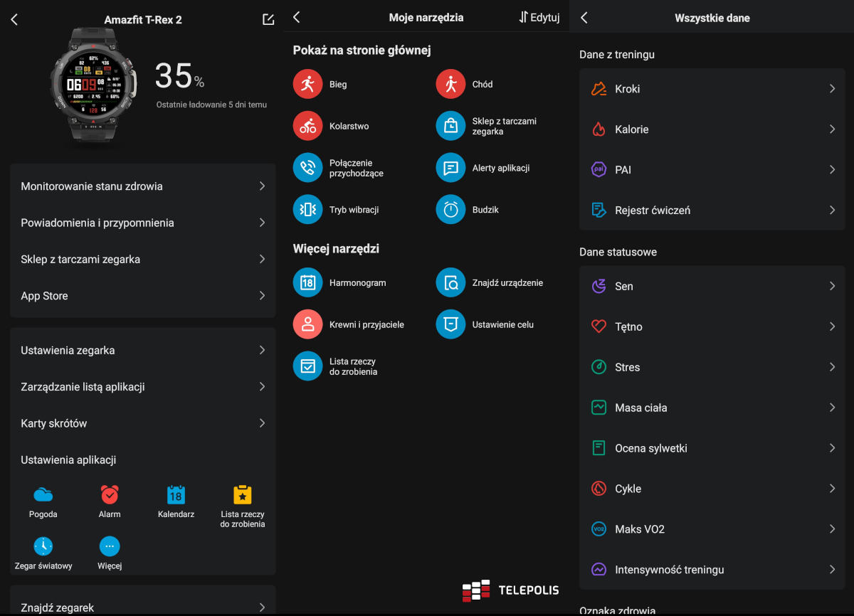
Task: Tap the Znajdź urządzenie icon
Action: [x=450, y=283]
